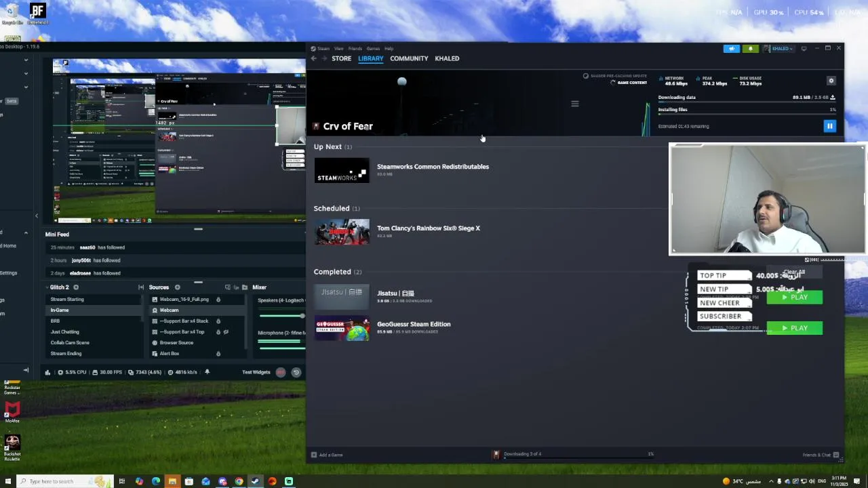Image resolution: width=868 pixels, height=488 pixels.
Task: Pause the current Steam download
Action: [829, 126]
